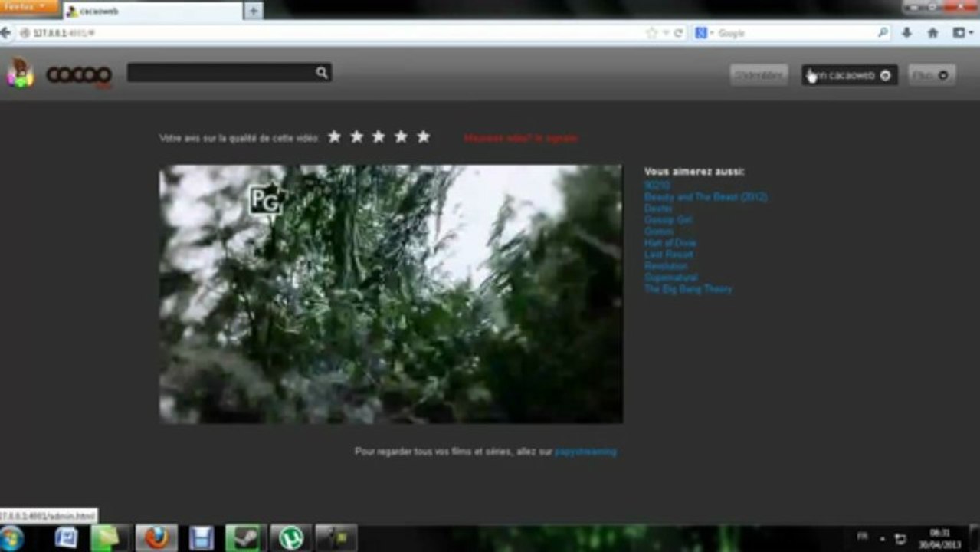
Task: Open the bookmarks menu toolbar button
Action: pyautogui.click(x=962, y=33)
